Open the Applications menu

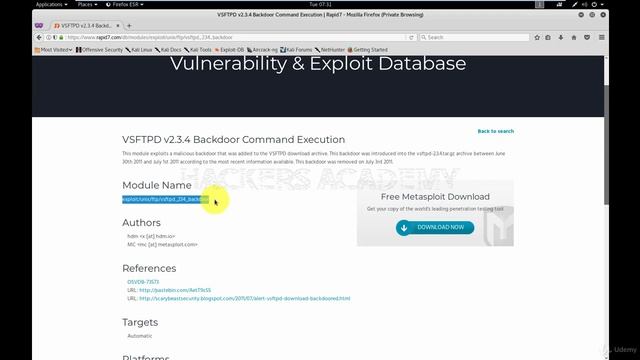click(x=51, y=4)
